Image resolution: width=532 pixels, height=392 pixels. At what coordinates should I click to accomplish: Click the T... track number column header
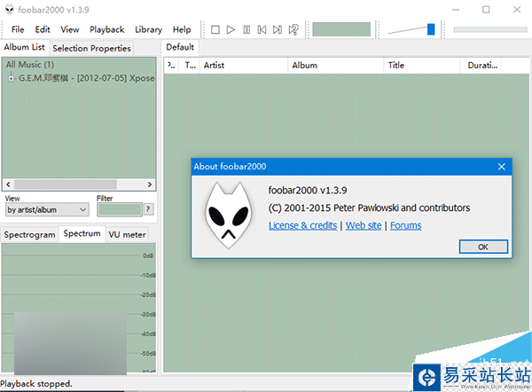click(x=190, y=65)
